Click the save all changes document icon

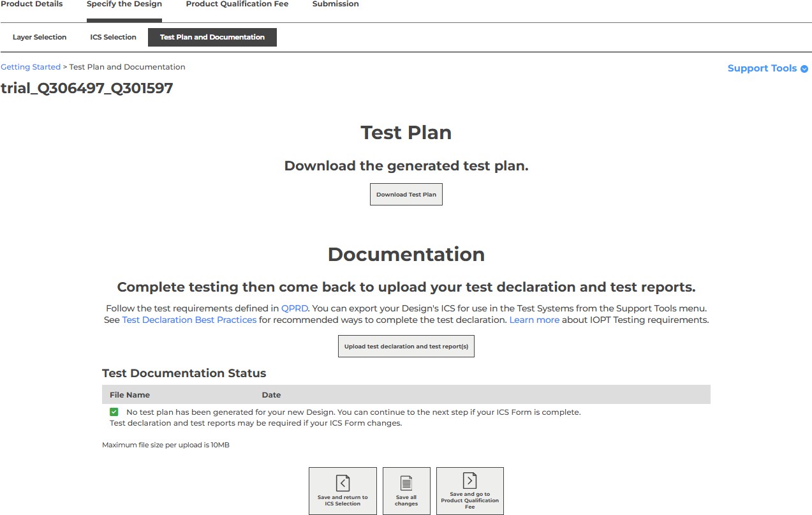pyautogui.click(x=406, y=482)
